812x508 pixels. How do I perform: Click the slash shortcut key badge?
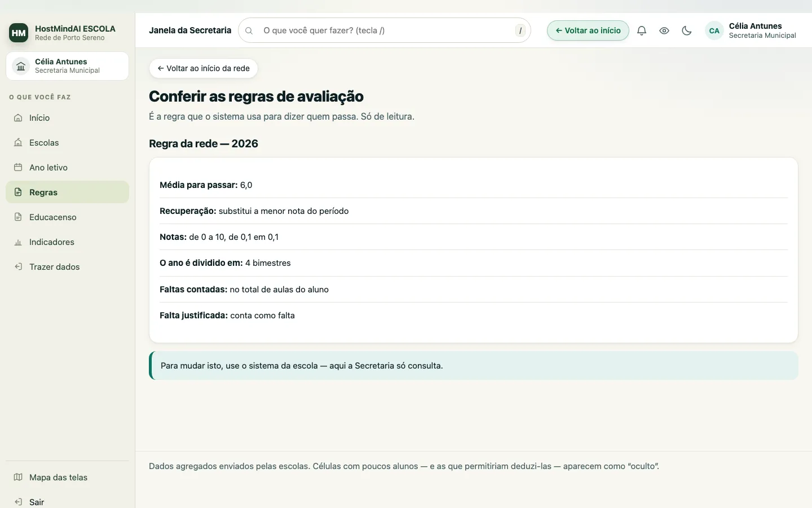520,30
